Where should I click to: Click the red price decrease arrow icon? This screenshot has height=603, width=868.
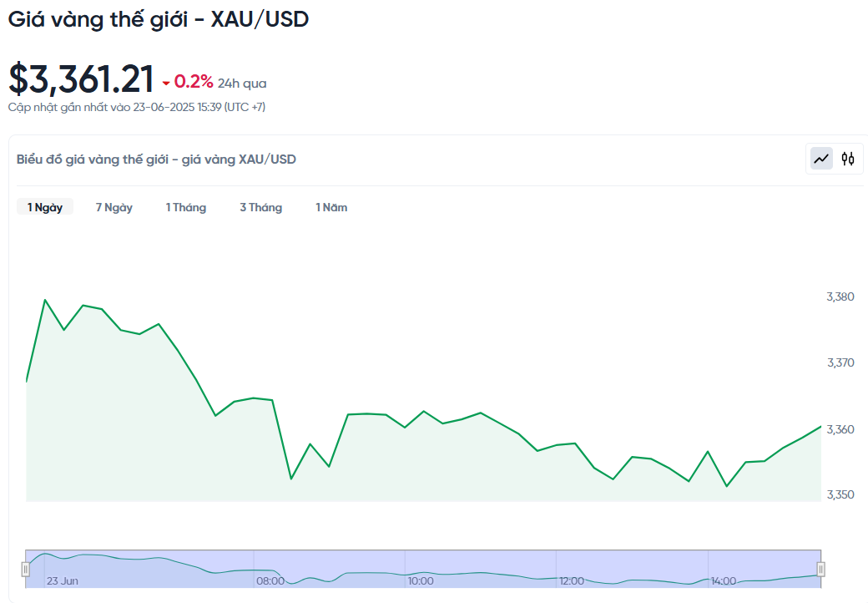(166, 84)
